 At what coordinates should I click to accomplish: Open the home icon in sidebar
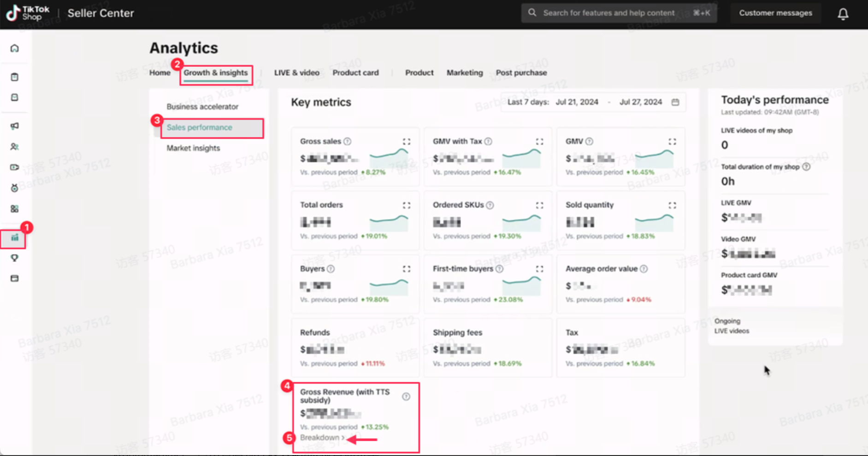15,48
